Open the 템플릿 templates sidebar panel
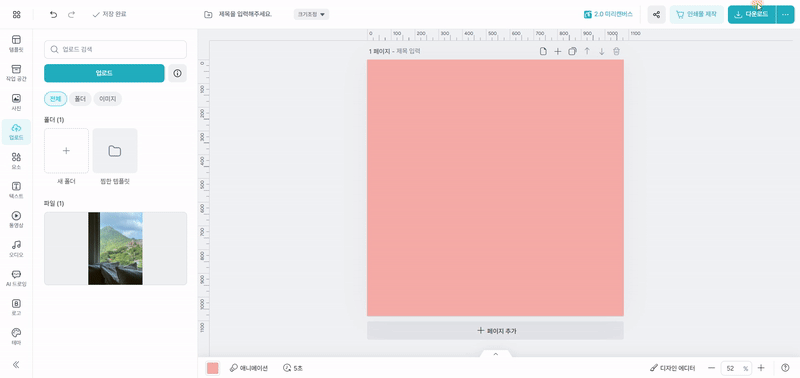The image size is (800, 378). click(16, 44)
